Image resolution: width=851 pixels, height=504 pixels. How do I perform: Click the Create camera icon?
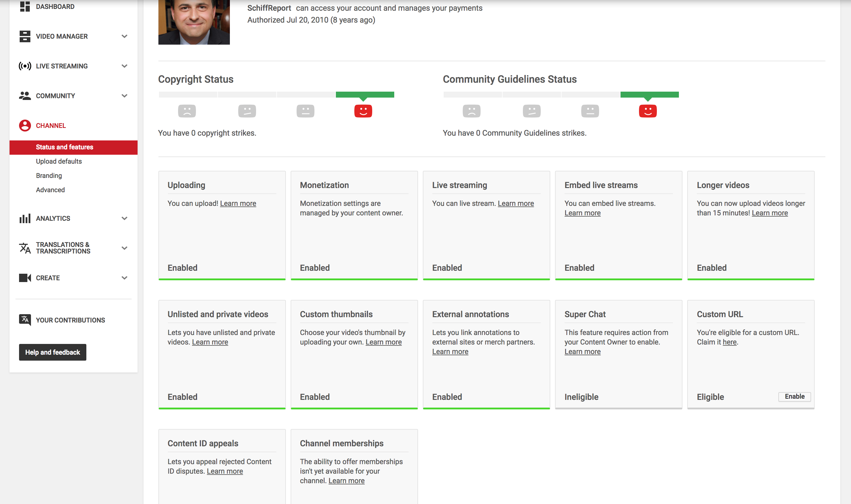tap(25, 278)
